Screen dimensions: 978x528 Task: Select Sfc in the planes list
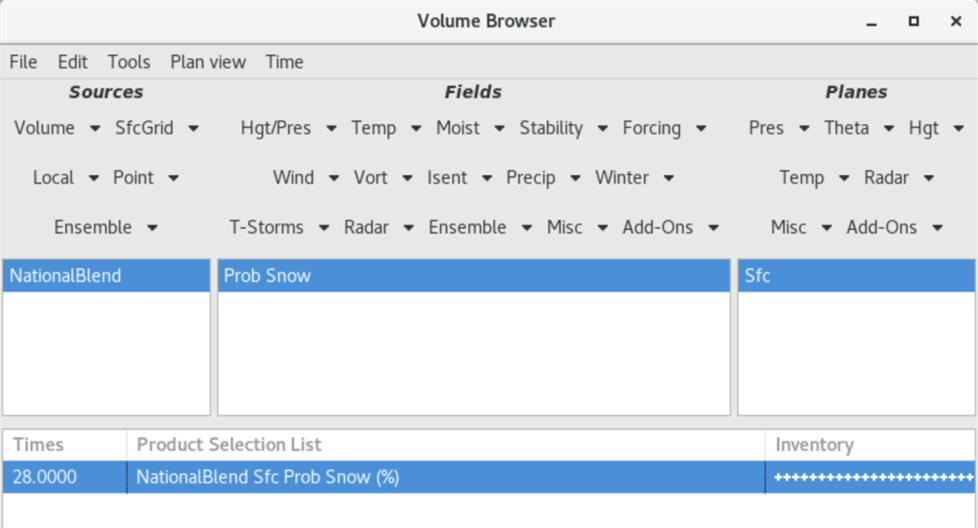856,276
